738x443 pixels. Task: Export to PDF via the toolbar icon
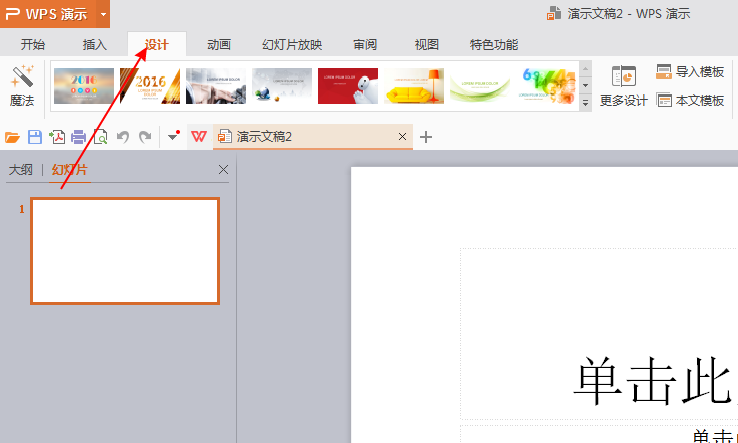coord(57,137)
